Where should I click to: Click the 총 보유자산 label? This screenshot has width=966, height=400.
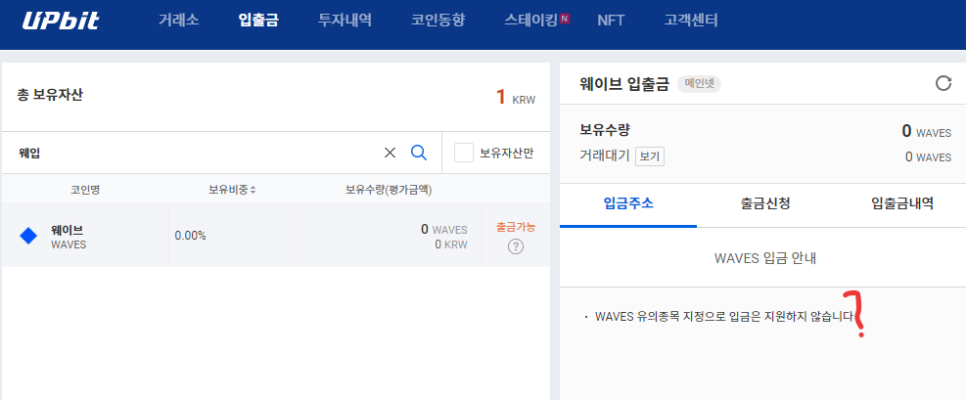[49, 96]
